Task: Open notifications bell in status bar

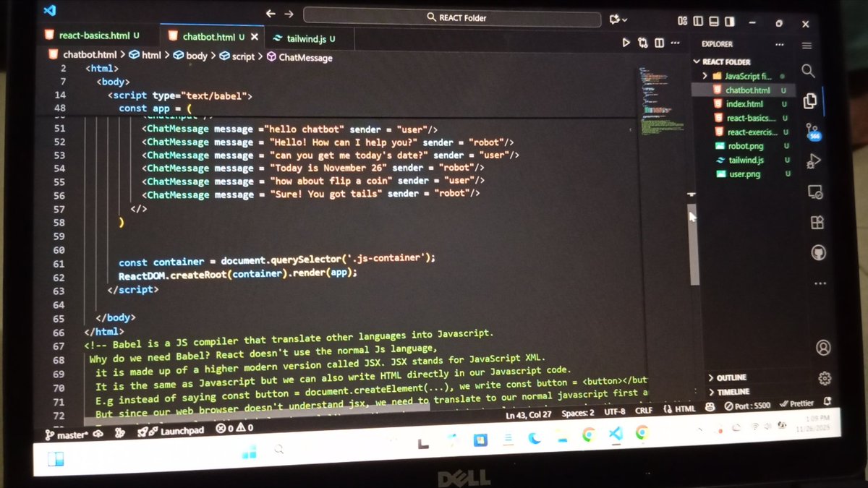Action: point(827,401)
